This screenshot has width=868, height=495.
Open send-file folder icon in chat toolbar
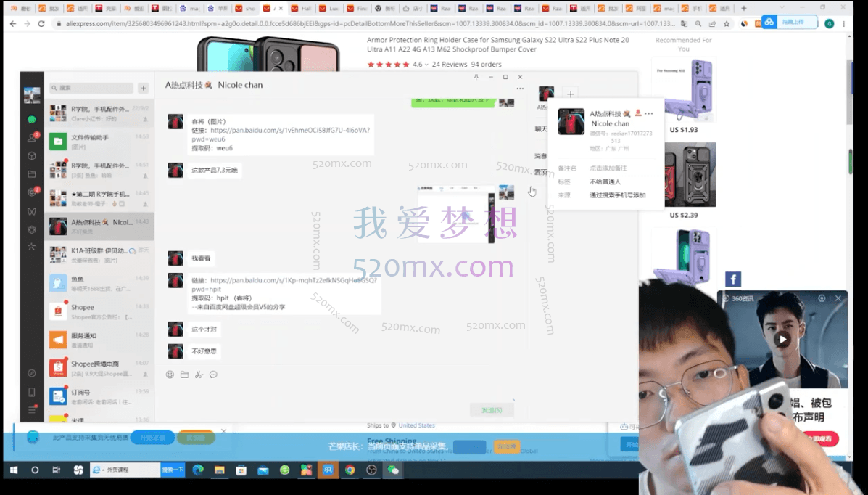coord(184,375)
